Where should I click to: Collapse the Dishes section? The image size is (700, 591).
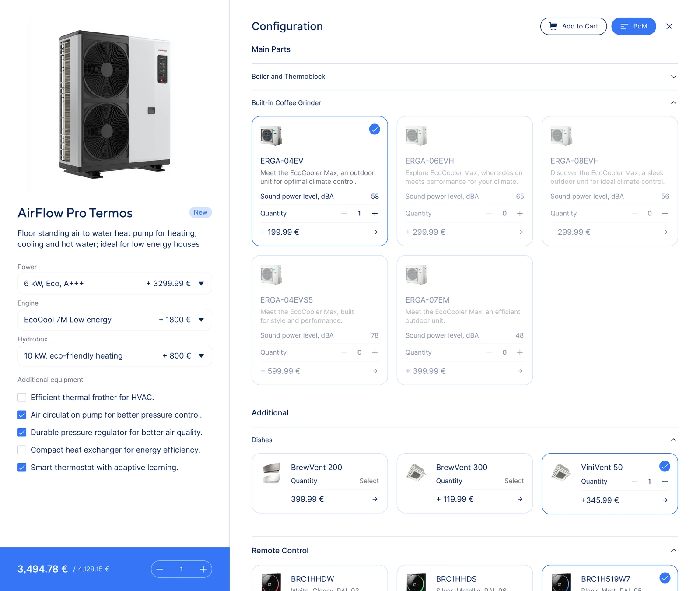tap(674, 440)
